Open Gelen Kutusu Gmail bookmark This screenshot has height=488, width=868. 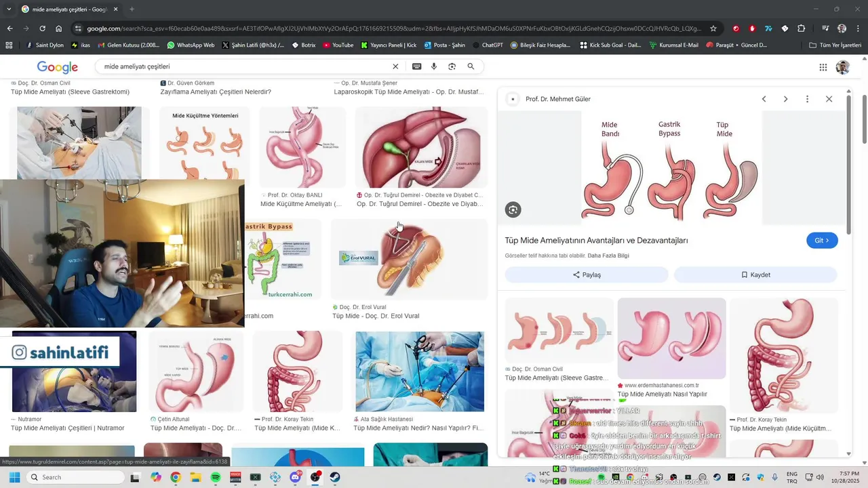pyautogui.click(x=129, y=45)
